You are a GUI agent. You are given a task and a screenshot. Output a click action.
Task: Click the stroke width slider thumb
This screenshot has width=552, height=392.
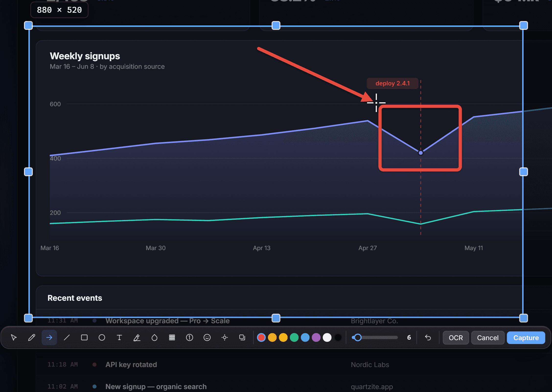(x=358, y=338)
